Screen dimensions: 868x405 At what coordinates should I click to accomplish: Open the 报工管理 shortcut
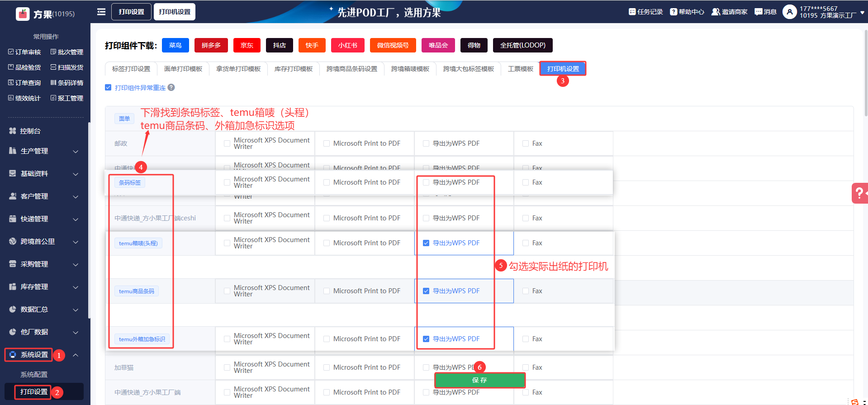pyautogui.click(x=67, y=98)
